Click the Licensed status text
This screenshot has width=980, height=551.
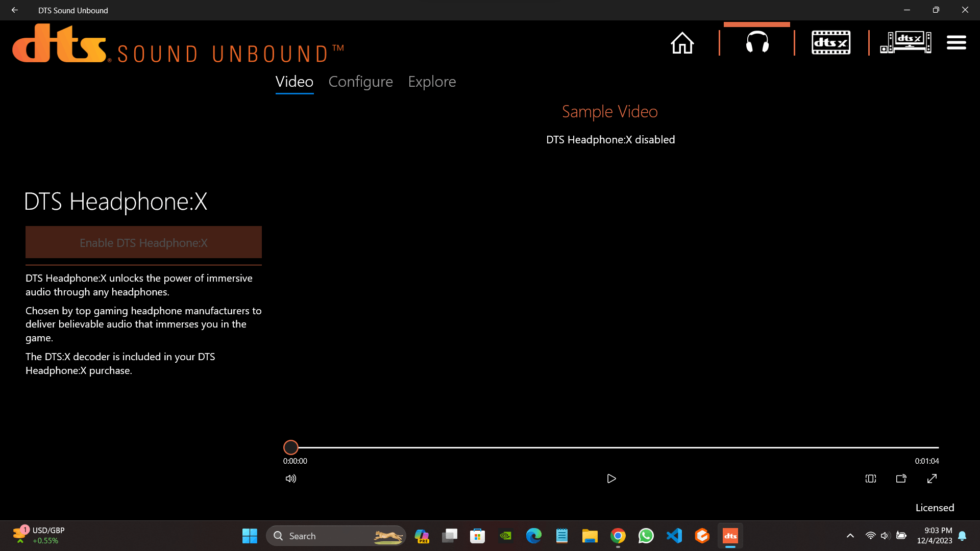click(x=935, y=508)
